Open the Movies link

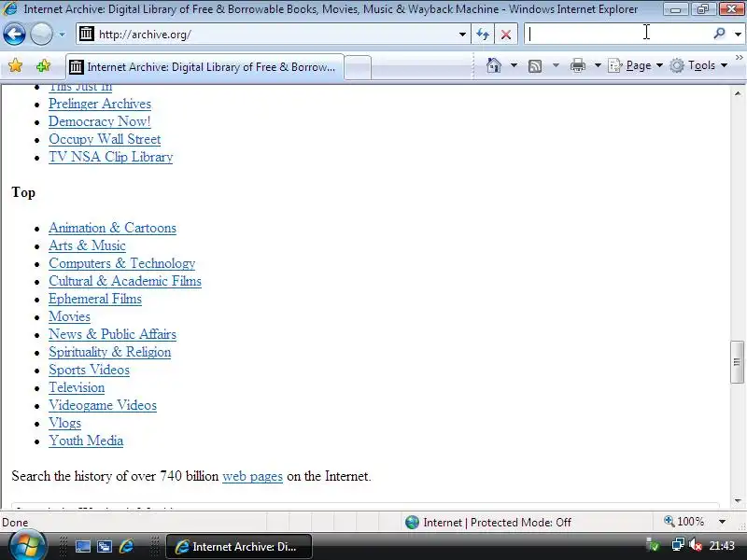[x=69, y=316]
